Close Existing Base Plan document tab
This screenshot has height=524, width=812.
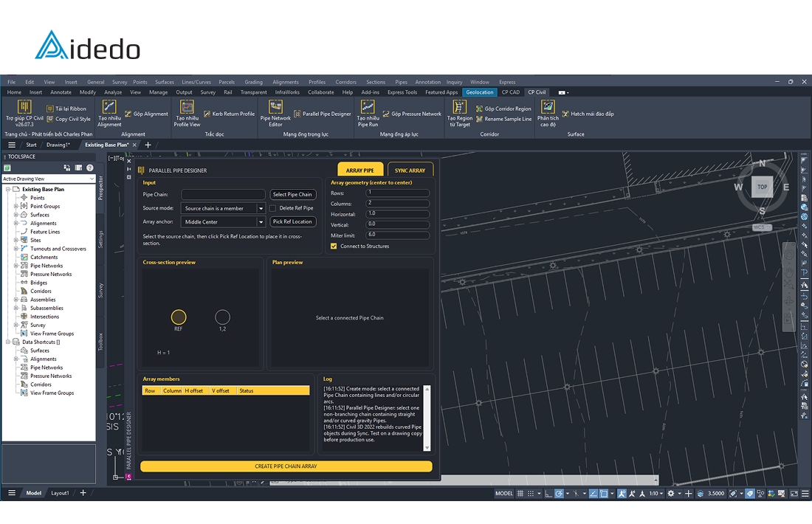(x=134, y=145)
